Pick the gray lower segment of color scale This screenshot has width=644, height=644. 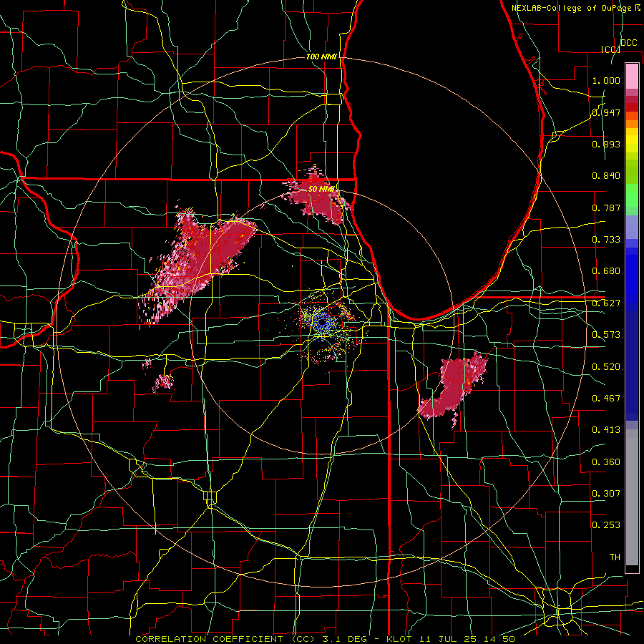tap(632, 497)
